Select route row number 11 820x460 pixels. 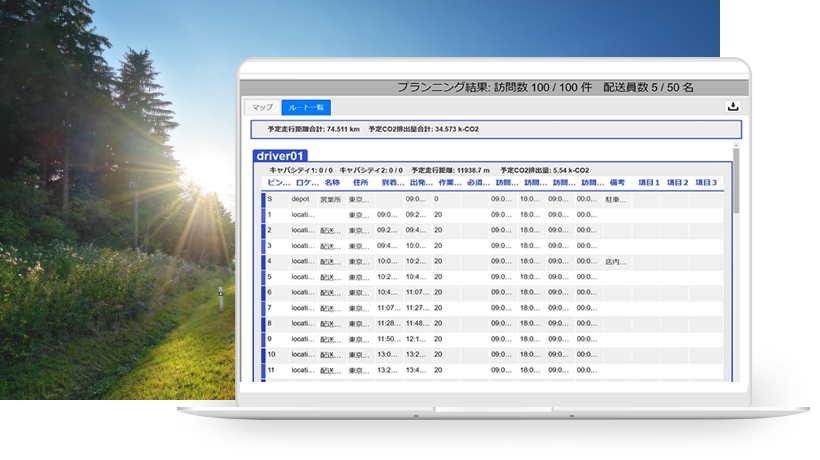click(x=493, y=370)
